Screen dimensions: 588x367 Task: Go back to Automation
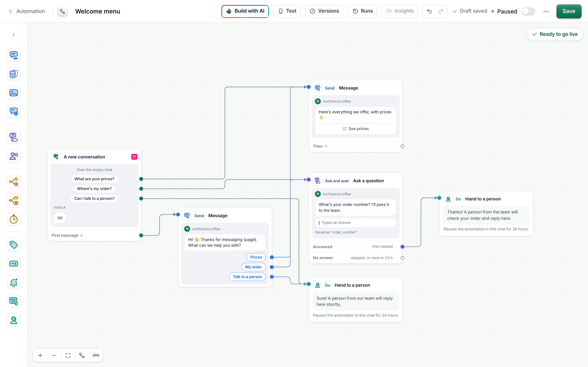(27, 11)
